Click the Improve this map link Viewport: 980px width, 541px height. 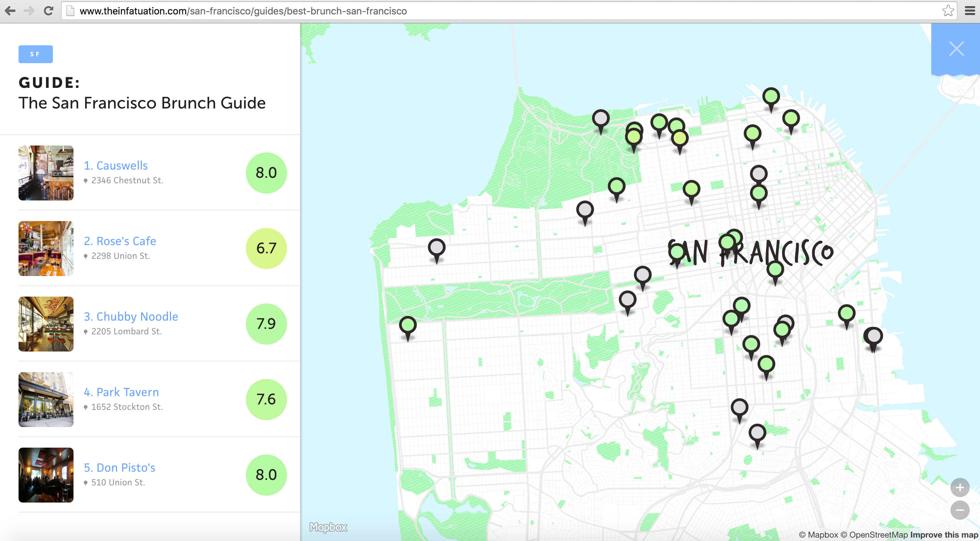click(944, 534)
